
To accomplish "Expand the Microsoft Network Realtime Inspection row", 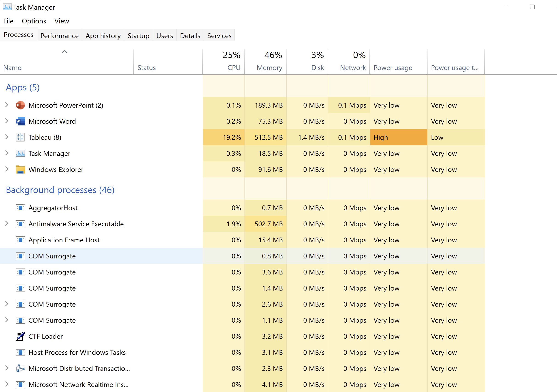I will [x=7, y=384].
